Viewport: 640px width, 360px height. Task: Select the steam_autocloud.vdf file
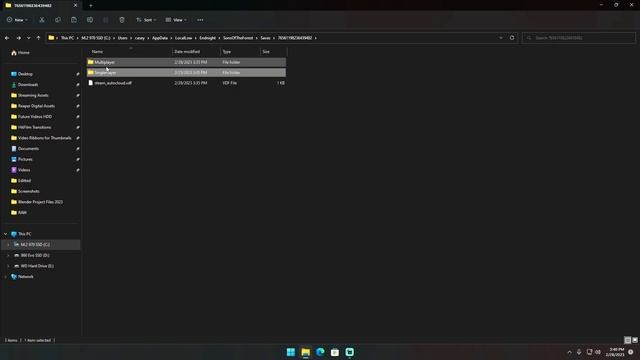coord(187,83)
